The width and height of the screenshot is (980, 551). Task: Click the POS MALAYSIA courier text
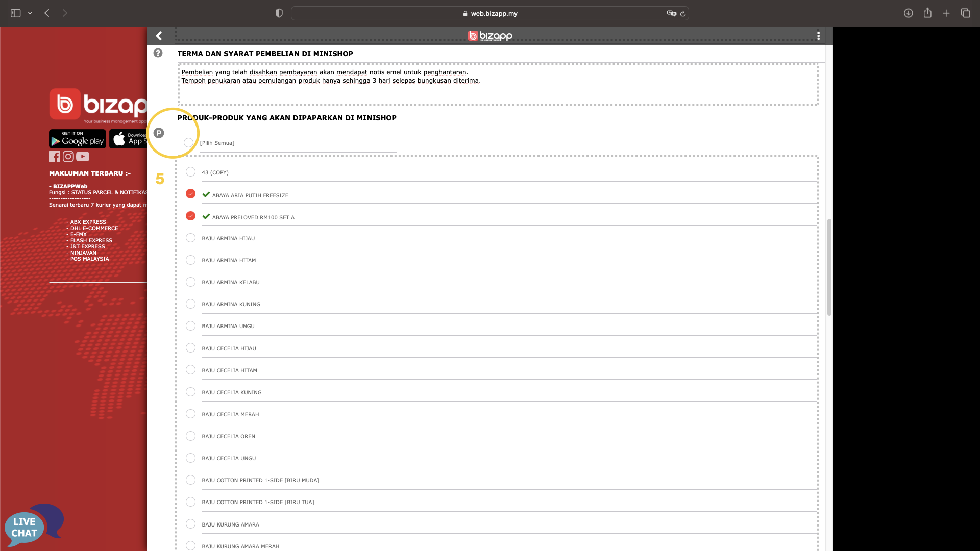click(x=90, y=259)
